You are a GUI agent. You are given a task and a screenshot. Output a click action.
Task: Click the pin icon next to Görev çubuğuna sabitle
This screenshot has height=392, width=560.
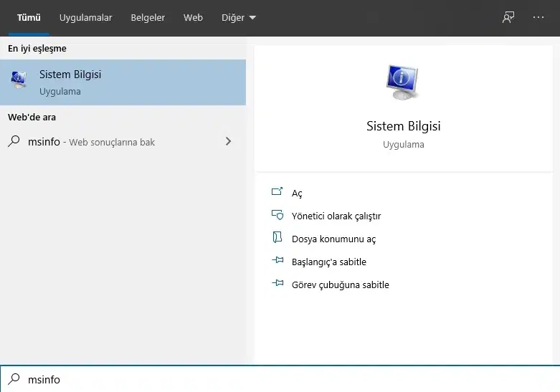point(277,284)
